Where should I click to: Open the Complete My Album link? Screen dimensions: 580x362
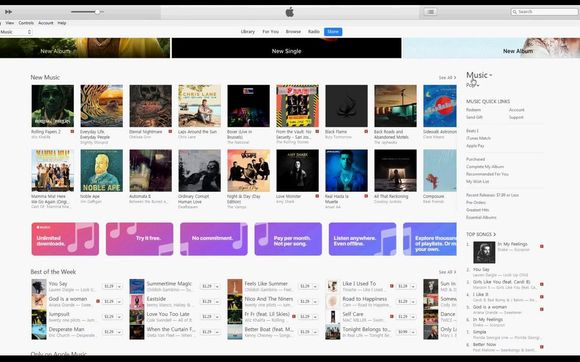click(485, 167)
